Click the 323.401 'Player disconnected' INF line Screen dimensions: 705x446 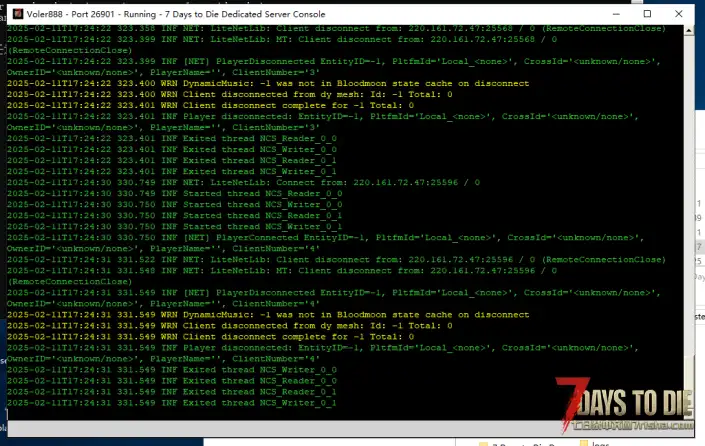323,122
